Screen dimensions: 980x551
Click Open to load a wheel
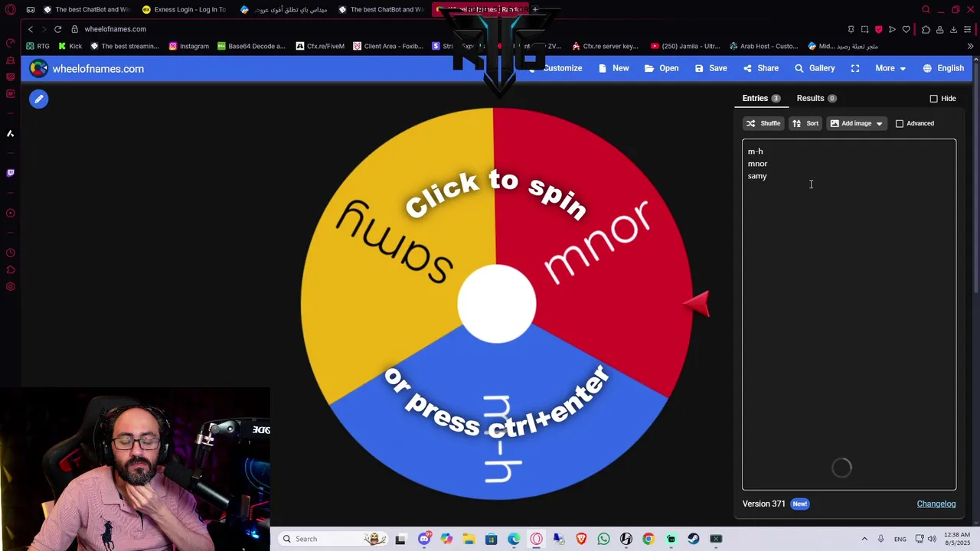click(661, 68)
